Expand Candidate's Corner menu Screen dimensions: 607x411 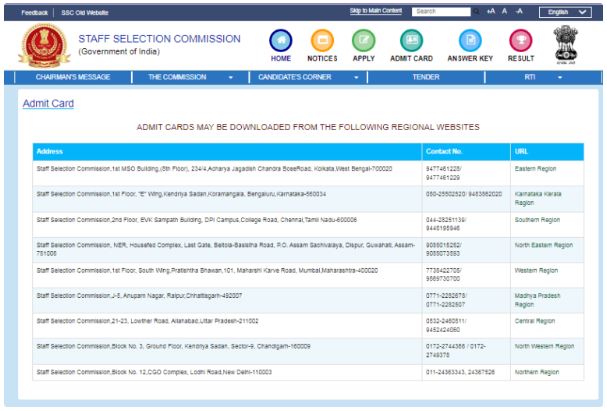(x=308, y=76)
